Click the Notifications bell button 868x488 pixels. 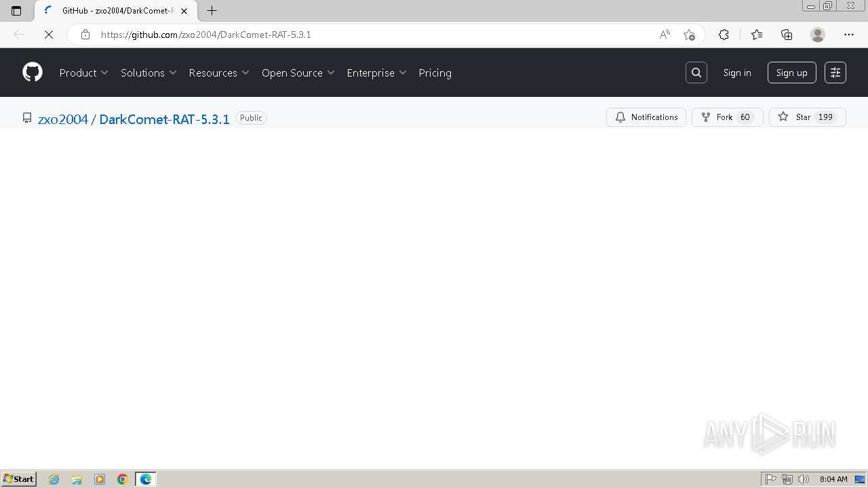coord(646,117)
